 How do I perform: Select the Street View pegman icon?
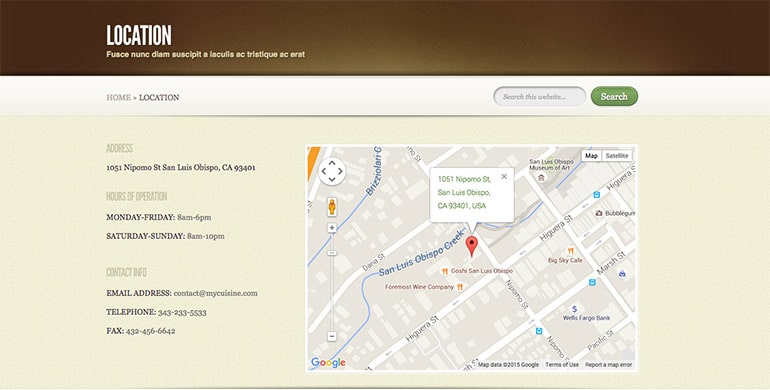332,207
